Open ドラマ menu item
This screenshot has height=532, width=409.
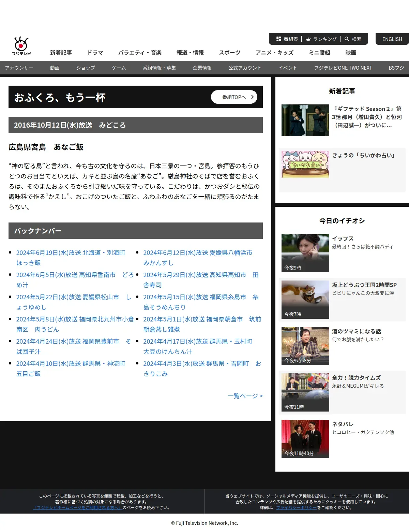pos(95,53)
